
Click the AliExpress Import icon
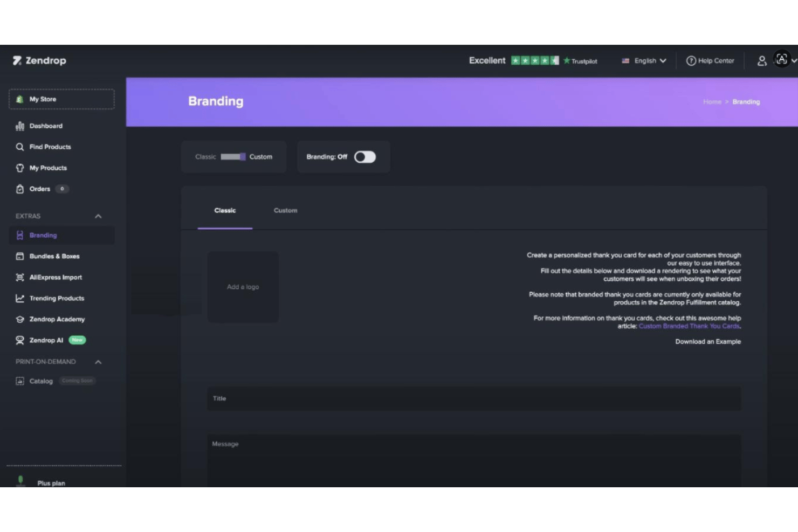click(x=20, y=277)
